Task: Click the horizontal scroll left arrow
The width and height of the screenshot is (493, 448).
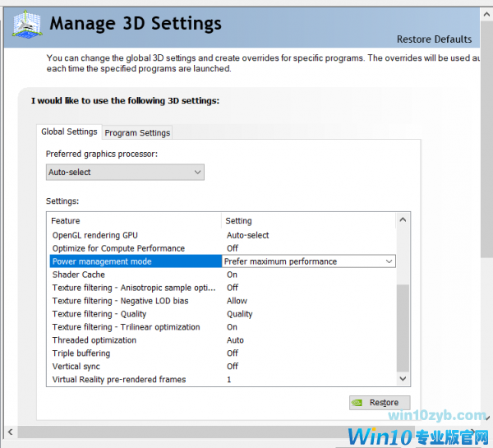Action: 11,432
